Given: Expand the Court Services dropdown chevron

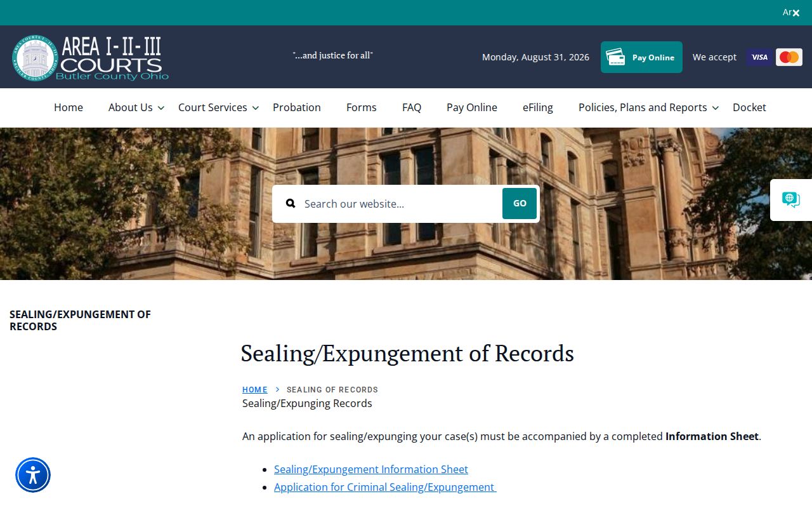Looking at the screenshot, I should (256, 108).
